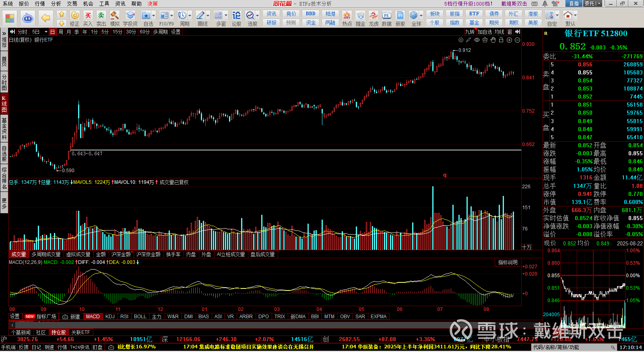Click the 港股 toolbar button
This screenshot has width=644, height=352.
[533, 14]
